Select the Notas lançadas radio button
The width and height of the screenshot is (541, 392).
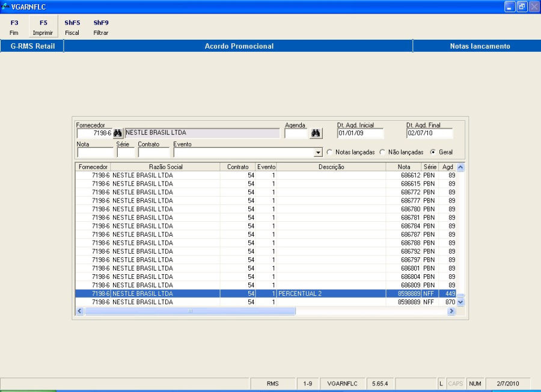click(x=329, y=152)
